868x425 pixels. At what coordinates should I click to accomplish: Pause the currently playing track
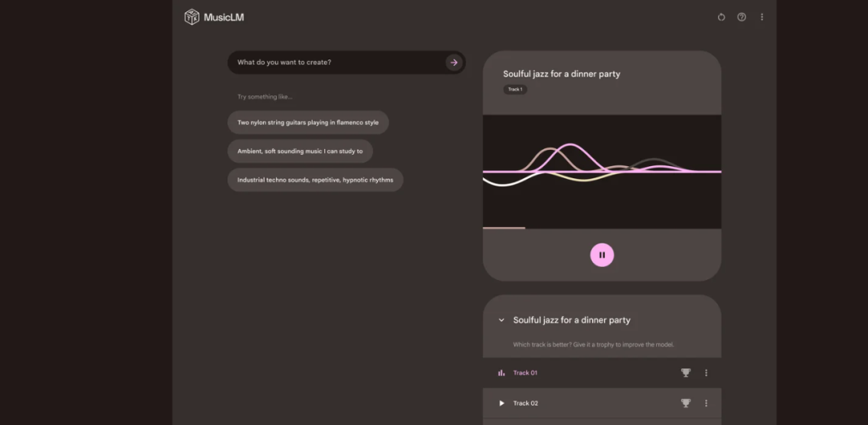pos(602,255)
